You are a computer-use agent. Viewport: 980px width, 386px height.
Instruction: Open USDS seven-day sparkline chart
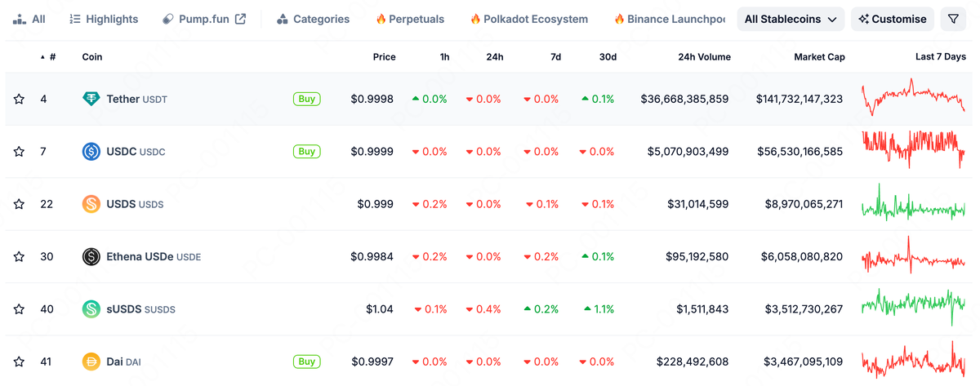pyautogui.click(x=913, y=204)
